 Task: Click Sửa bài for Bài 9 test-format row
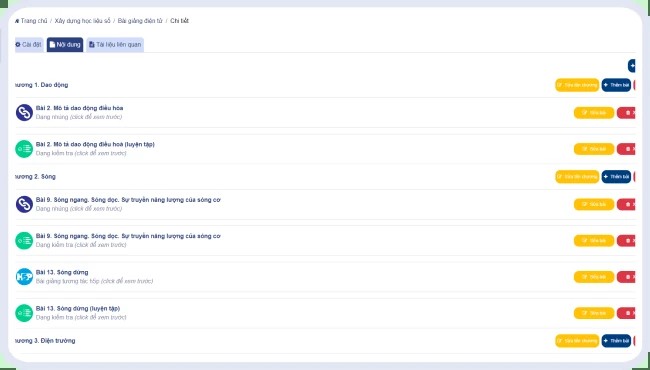pos(594,241)
